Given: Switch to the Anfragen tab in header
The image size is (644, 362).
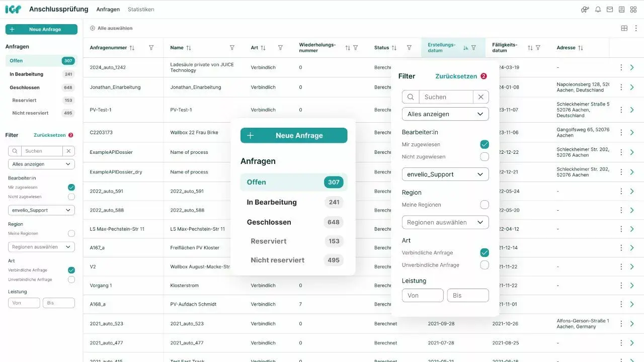Looking at the screenshot, I should point(108,10).
